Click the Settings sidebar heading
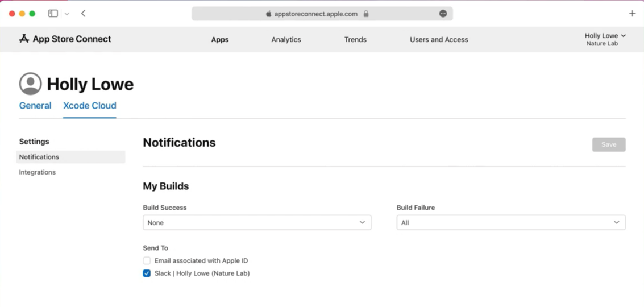The image size is (644, 307). pos(34,142)
